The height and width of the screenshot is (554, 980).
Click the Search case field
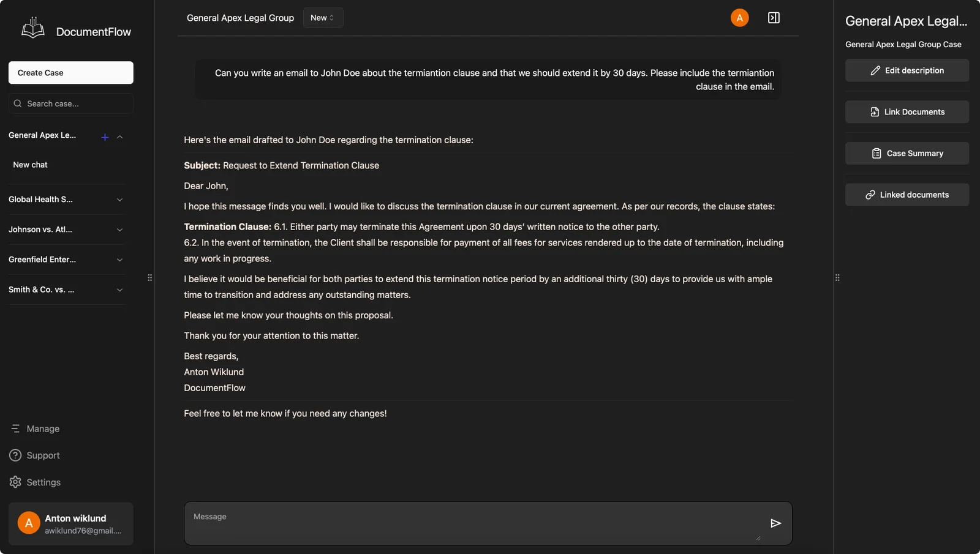pos(71,103)
